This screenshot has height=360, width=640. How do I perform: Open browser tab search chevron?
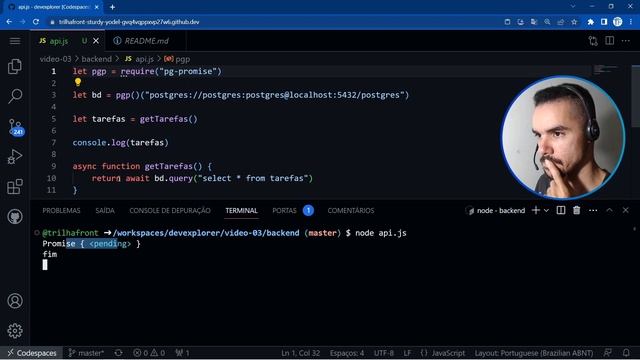click(573, 7)
